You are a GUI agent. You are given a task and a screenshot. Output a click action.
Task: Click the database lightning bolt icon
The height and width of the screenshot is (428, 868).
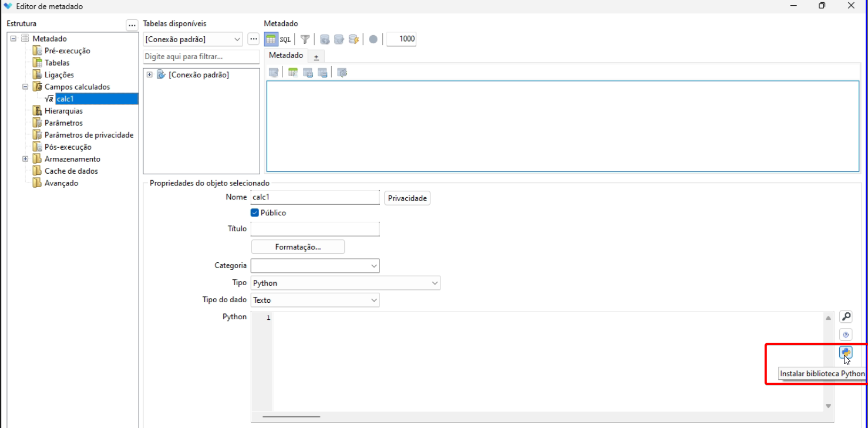[353, 39]
